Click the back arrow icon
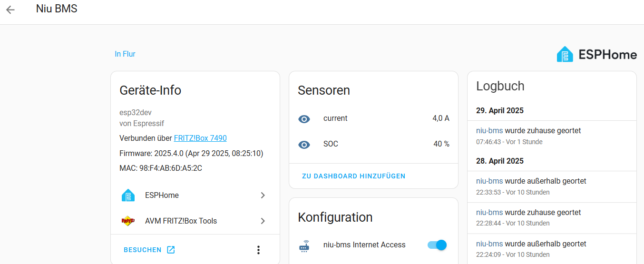Screen dimensions: 644x264 click(10, 10)
